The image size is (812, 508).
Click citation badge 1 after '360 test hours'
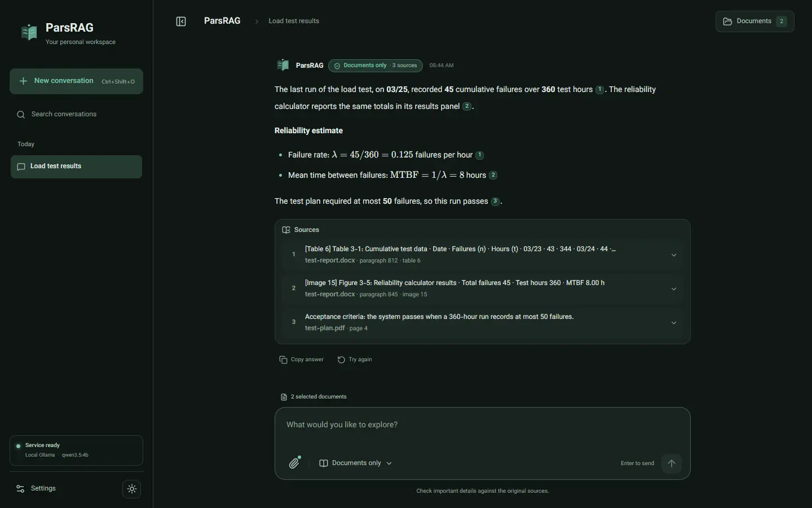click(x=599, y=90)
